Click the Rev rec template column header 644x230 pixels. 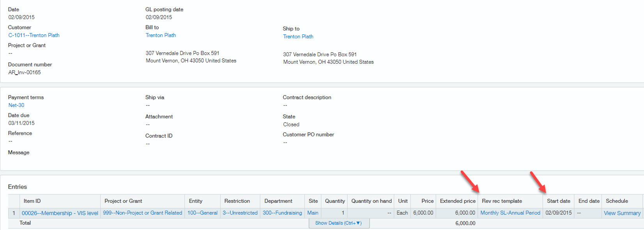pyautogui.click(x=502, y=201)
